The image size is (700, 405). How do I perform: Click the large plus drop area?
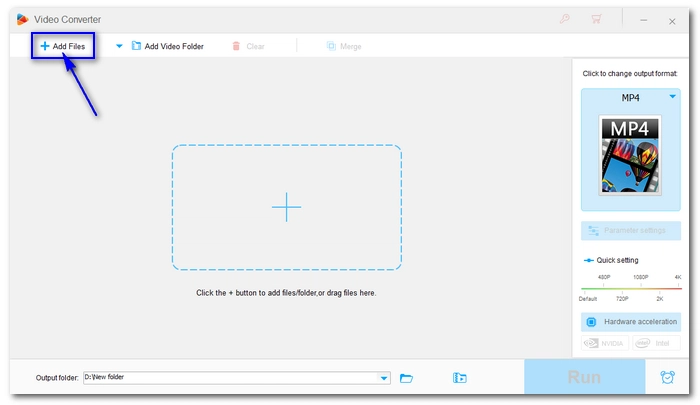point(287,207)
